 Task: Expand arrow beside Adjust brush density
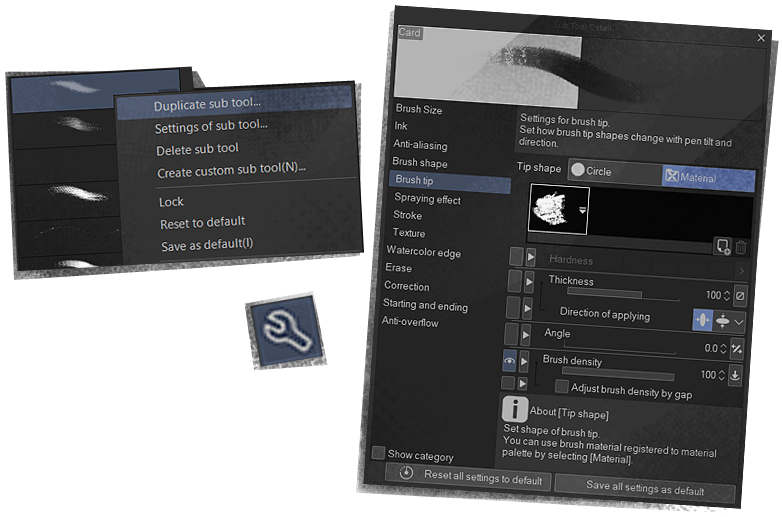tap(522, 383)
